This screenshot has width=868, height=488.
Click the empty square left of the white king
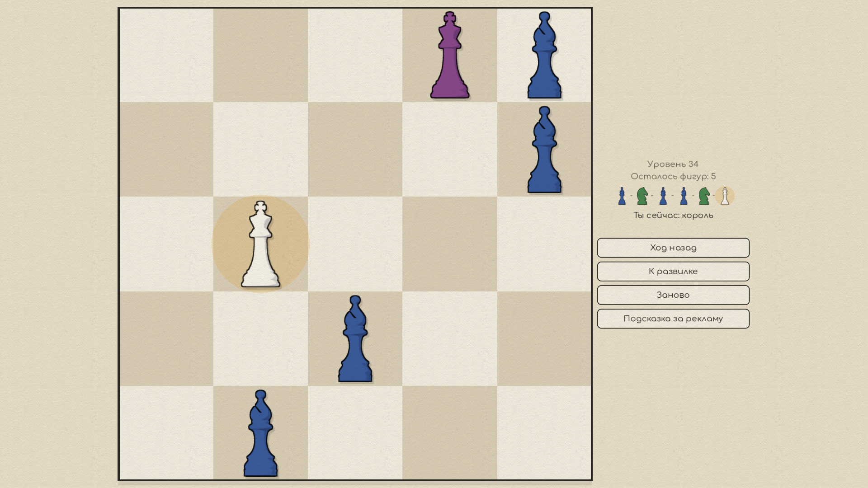coord(166,244)
